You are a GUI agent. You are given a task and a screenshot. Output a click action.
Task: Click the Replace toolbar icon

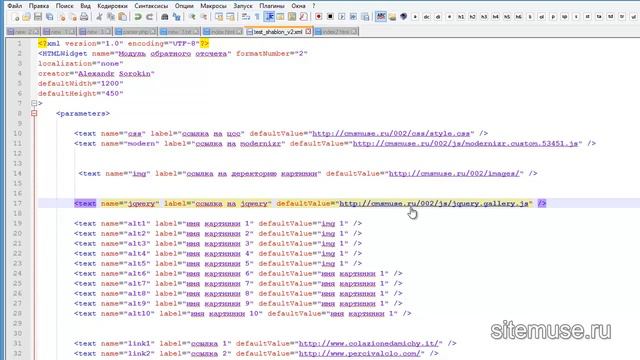[176, 17]
